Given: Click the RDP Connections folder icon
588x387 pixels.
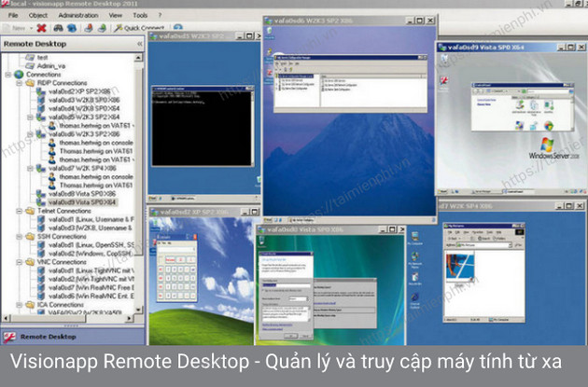Looking at the screenshot, I should pyautogui.click(x=30, y=83).
